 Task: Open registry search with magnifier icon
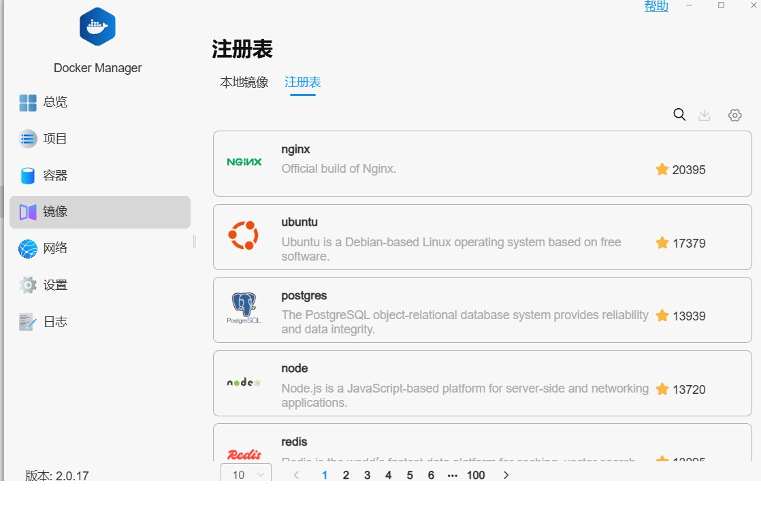point(679,115)
